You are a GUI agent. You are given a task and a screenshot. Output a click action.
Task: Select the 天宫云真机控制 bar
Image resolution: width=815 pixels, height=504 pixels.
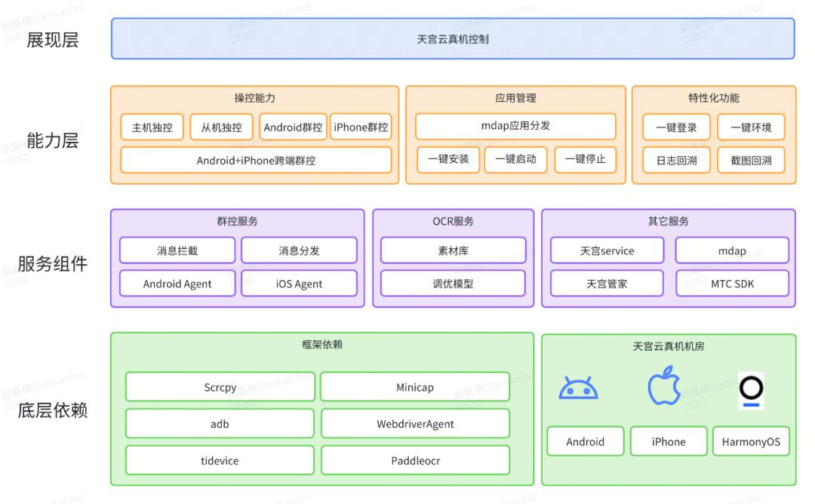(x=453, y=38)
